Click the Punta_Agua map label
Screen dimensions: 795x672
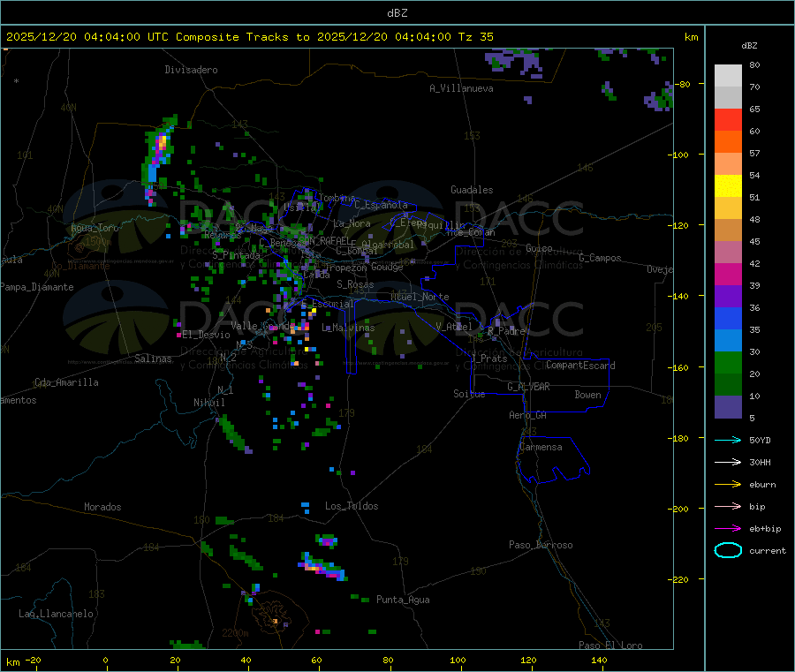click(403, 600)
